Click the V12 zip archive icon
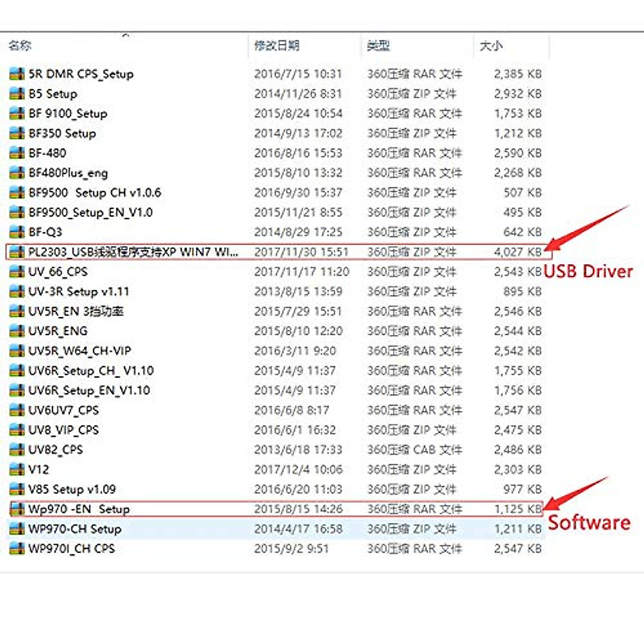Viewport: 644px width, 644px height. point(16,469)
